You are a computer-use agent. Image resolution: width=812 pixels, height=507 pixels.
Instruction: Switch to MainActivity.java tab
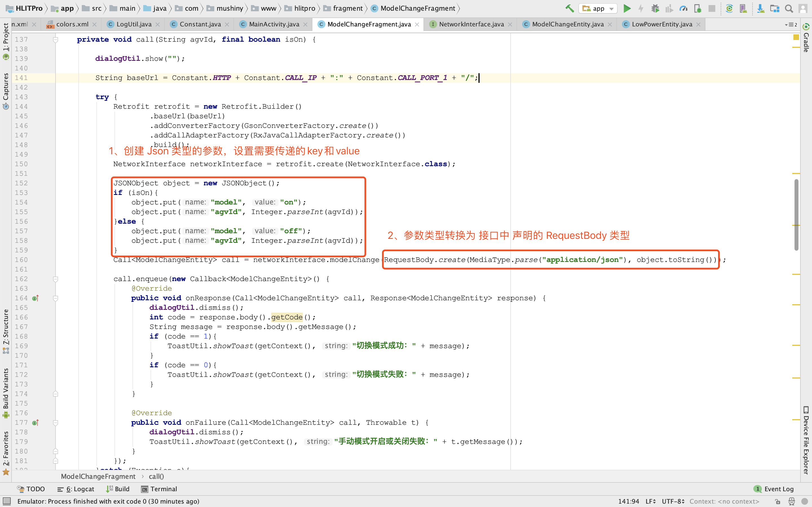coord(274,24)
